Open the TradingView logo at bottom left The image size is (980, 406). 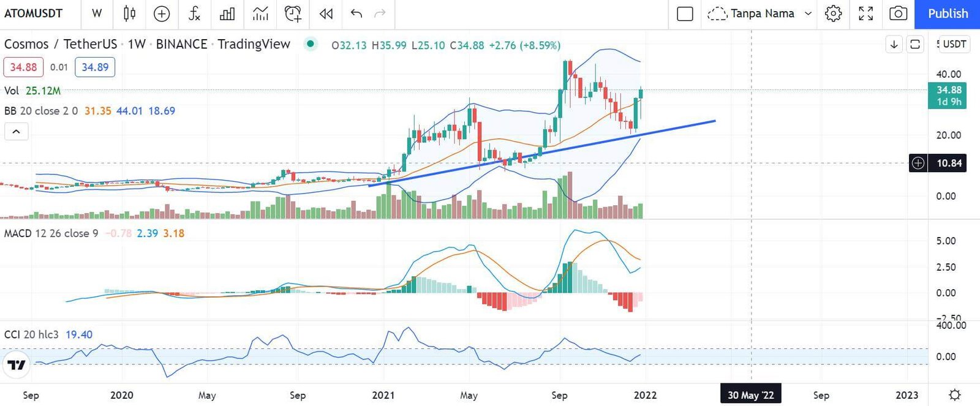pos(17,365)
